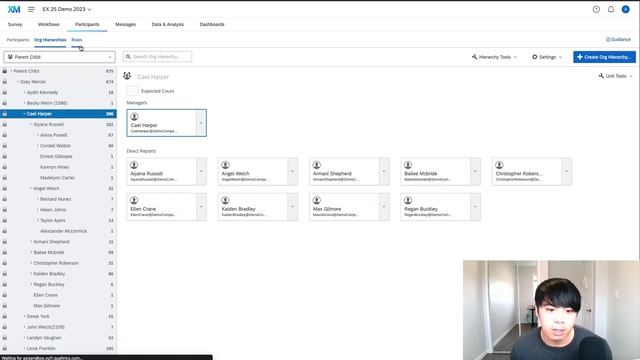Open the notifications bell
Image resolution: width=640 pixels, height=360 pixels.
point(611,9)
